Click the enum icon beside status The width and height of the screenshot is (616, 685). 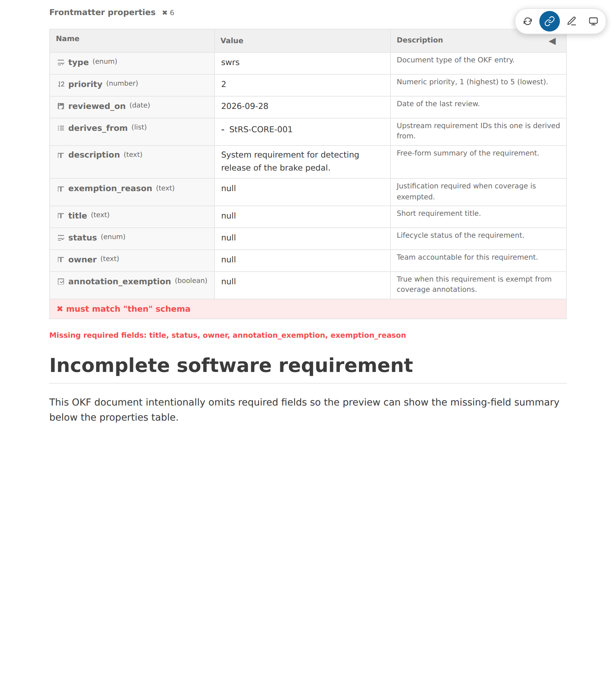tap(61, 238)
